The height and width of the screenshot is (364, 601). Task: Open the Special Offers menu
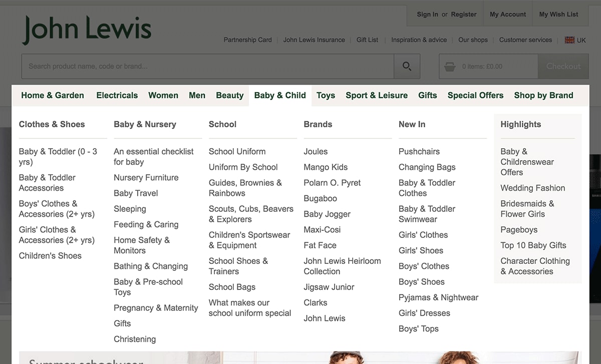476,95
